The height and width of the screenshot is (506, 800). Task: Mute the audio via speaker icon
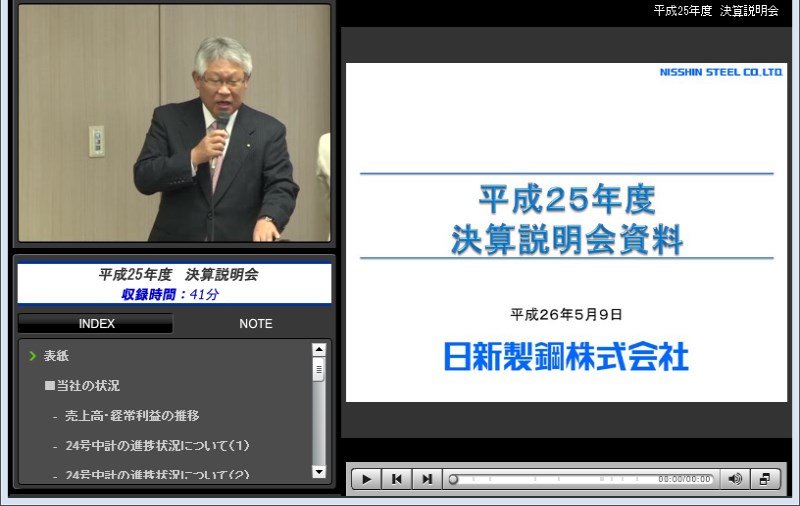point(735,479)
